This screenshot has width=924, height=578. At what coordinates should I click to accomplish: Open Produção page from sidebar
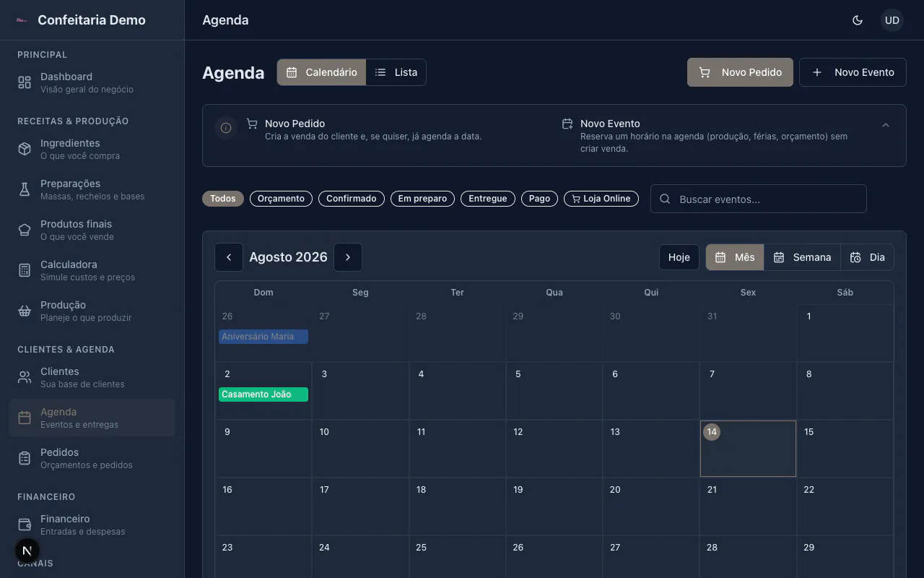coord(92,311)
